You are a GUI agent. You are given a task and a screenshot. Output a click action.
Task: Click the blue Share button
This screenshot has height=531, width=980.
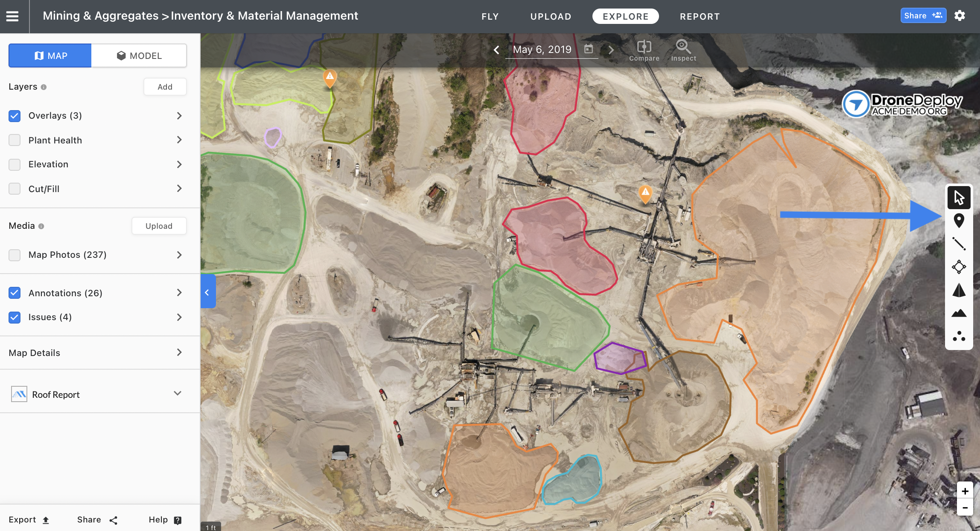pos(923,16)
